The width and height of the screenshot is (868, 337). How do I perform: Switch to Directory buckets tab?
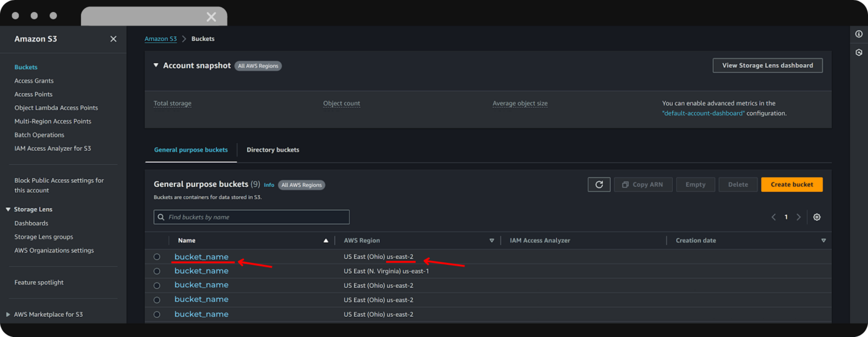(273, 150)
